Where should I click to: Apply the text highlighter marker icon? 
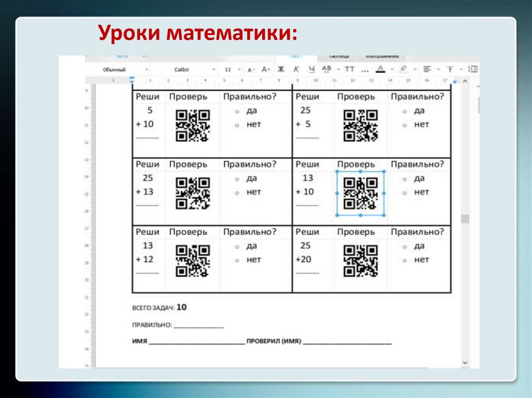[x=403, y=69]
